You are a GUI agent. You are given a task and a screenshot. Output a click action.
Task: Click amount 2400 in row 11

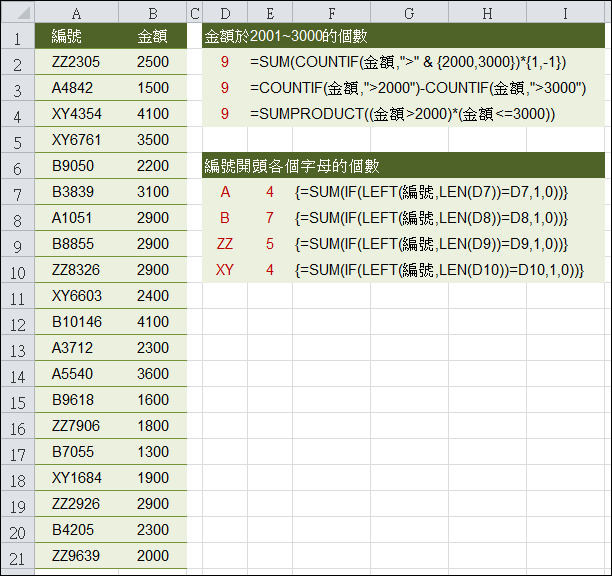click(153, 296)
